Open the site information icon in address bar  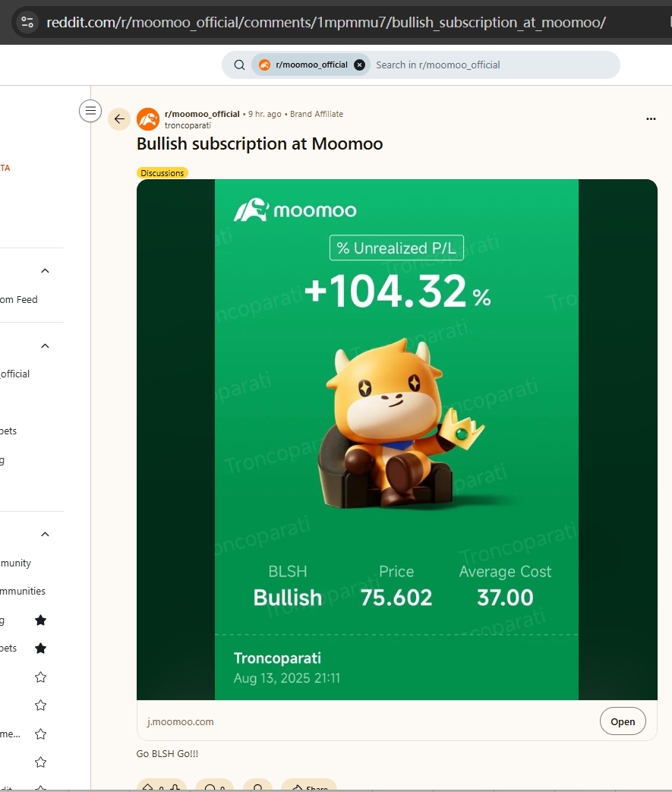point(27,22)
